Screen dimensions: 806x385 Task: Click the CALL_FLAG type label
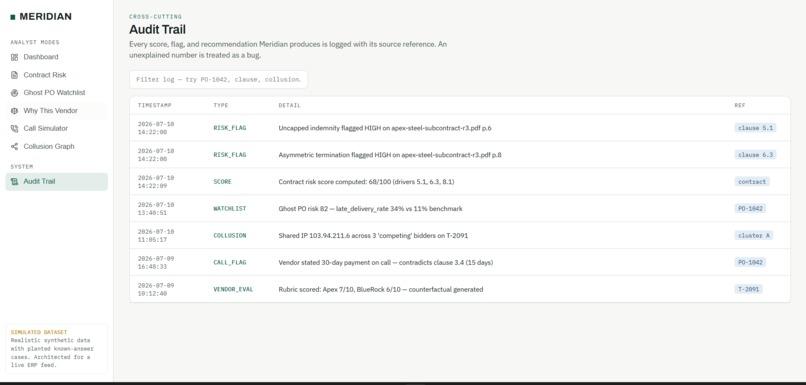(x=230, y=262)
